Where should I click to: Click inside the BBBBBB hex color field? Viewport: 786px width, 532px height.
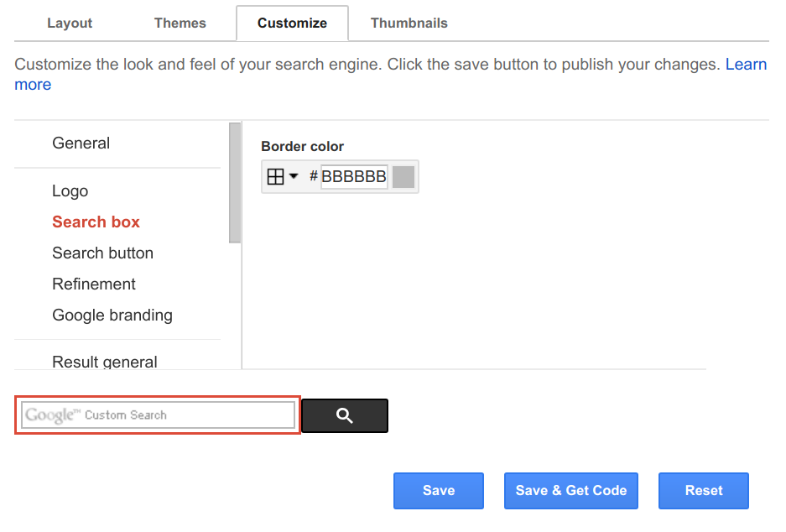[x=356, y=176]
